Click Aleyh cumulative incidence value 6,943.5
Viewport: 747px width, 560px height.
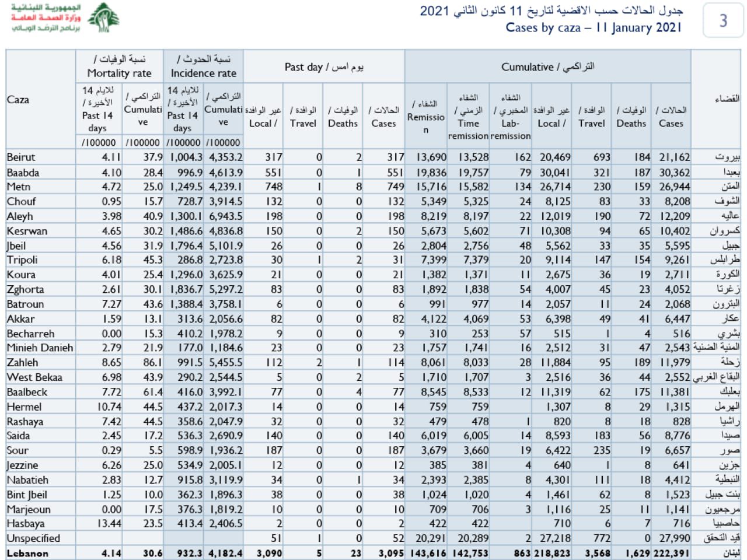tap(226, 216)
